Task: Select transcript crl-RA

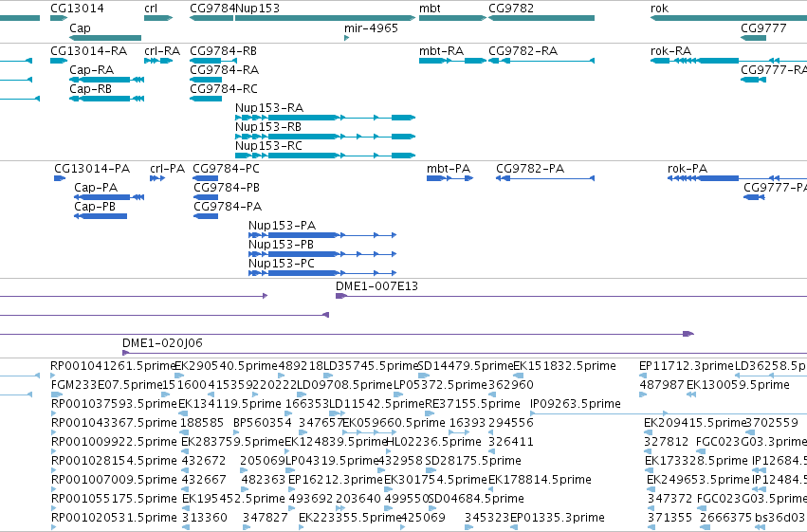Action: pyautogui.click(x=162, y=51)
